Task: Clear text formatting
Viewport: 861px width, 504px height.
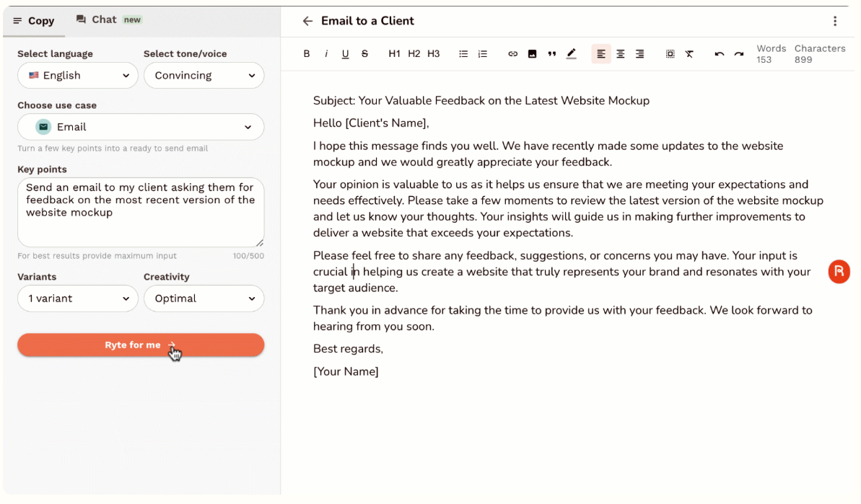Action: pyautogui.click(x=690, y=54)
